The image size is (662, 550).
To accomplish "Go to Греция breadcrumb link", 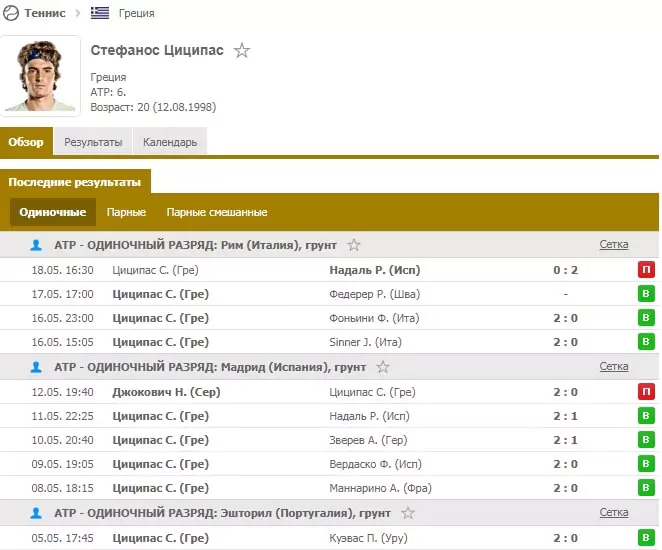I will click(x=136, y=13).
